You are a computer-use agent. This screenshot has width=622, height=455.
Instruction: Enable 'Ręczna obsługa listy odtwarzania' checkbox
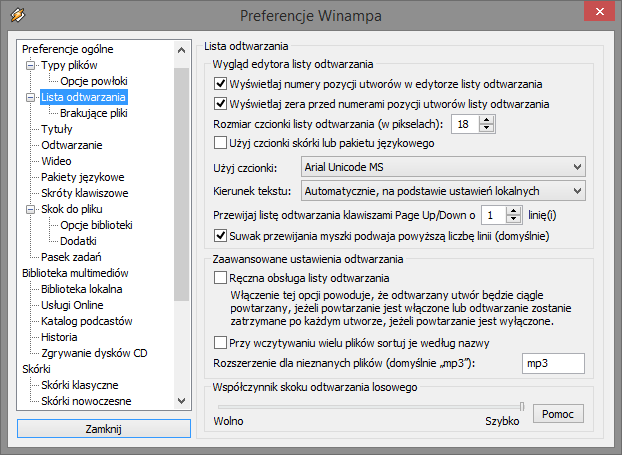(x=220, y=278)
